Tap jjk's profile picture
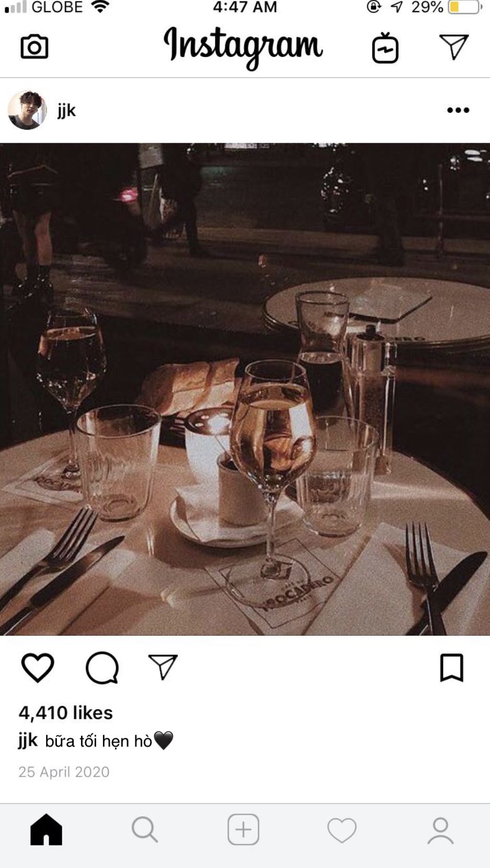The image size is (490, 868). tap(27, 110)
